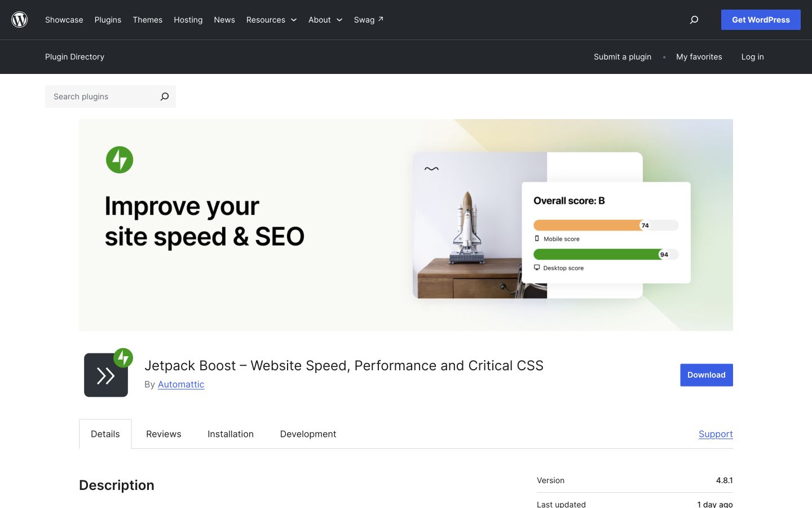Go to Showcase in top navigation
The width and height of the screenshot is (812, 508).
click(64, 20)
